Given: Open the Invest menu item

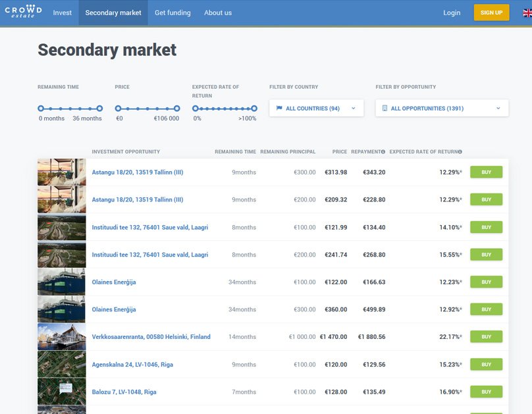Looking at the screenshot, I should (x=63, y=13).
